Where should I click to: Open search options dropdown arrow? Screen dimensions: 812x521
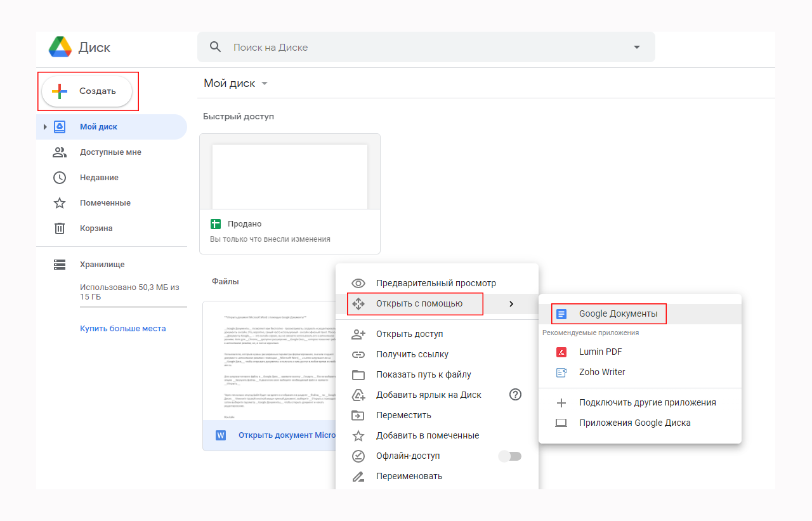[x=637, y=48]
